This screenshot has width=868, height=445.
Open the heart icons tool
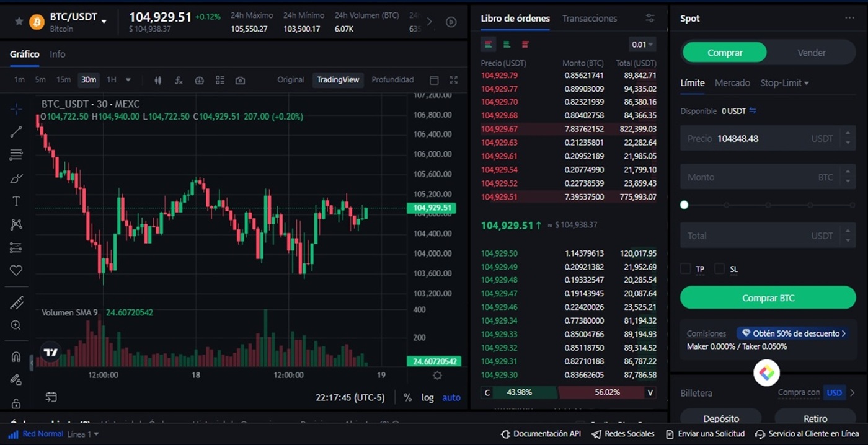pyautogui.click(x=16, y=270)
